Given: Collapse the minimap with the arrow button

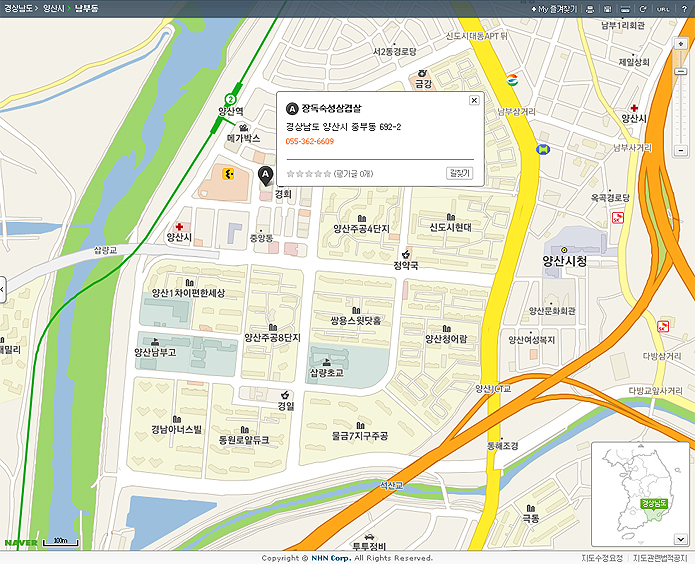Looking at the screenshot, I should [681, 539].
